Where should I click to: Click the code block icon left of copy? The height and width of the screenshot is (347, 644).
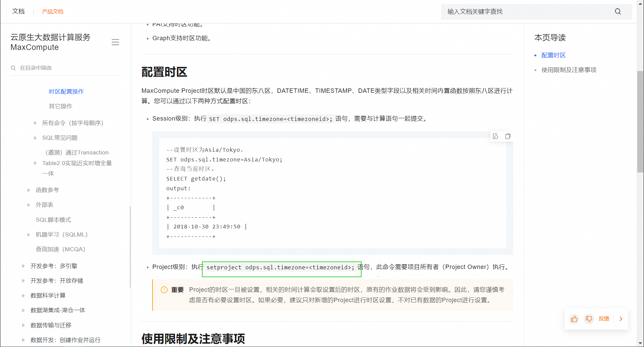click(x=495, y=136)
